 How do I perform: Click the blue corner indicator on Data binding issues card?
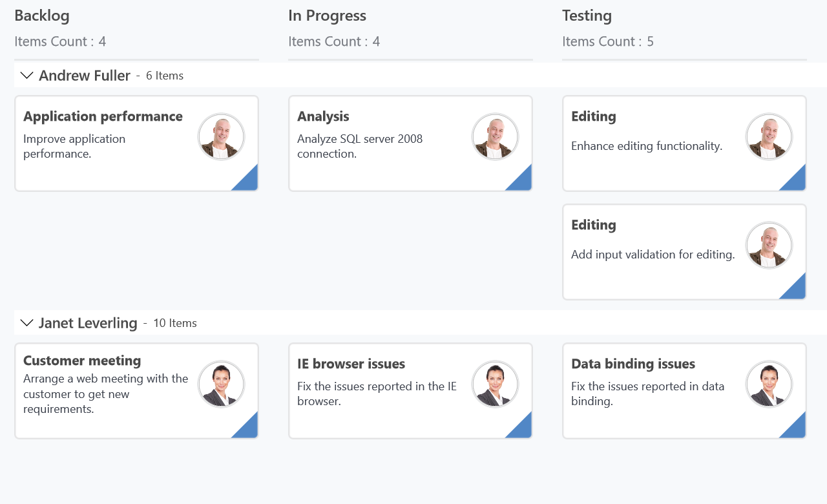coord(797,430)
